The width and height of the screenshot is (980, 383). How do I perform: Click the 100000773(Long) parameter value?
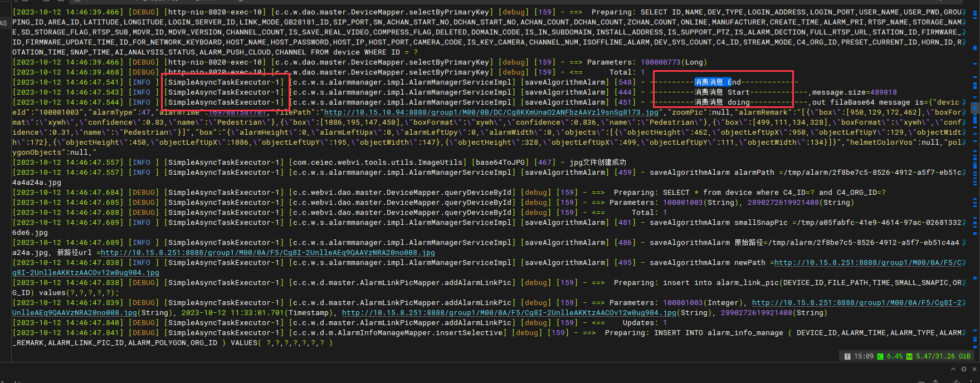click(x=674, y=62)
